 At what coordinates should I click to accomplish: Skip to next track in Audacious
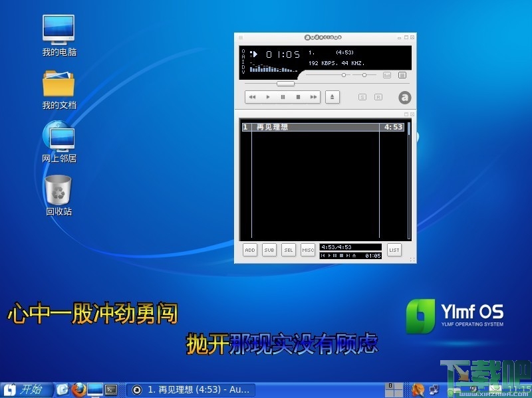[x=313, y=97]
